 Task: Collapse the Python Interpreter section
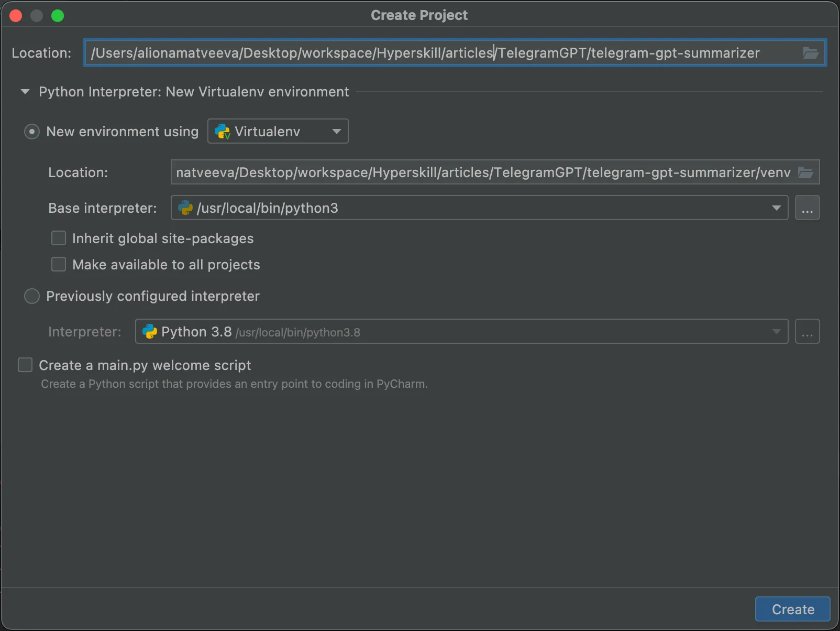coord(25,92)
